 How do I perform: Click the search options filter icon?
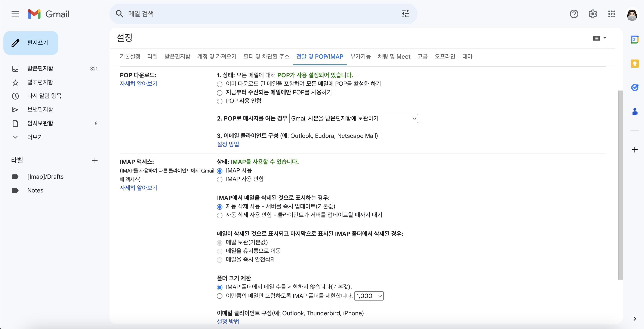click(x=405, y=14)
